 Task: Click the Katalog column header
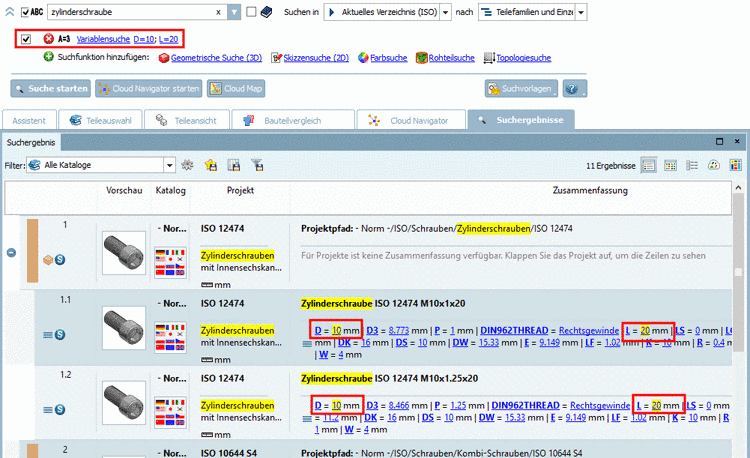coord(170,191)
